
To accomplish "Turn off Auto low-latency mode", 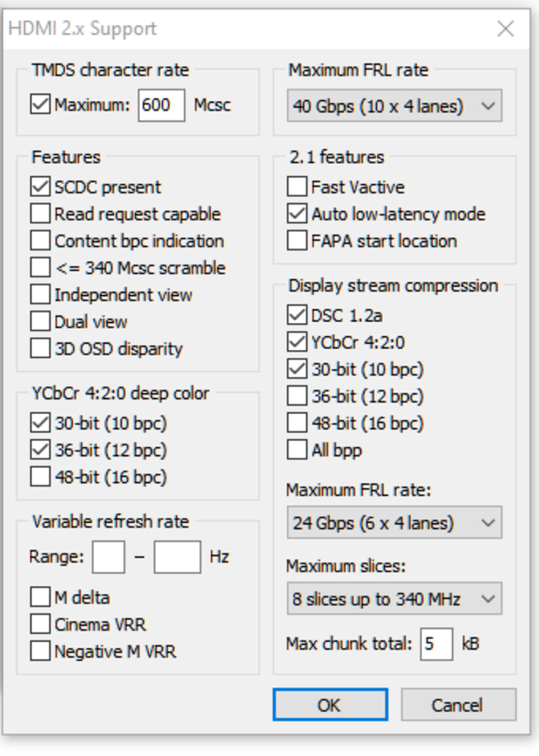I will 297,214.
